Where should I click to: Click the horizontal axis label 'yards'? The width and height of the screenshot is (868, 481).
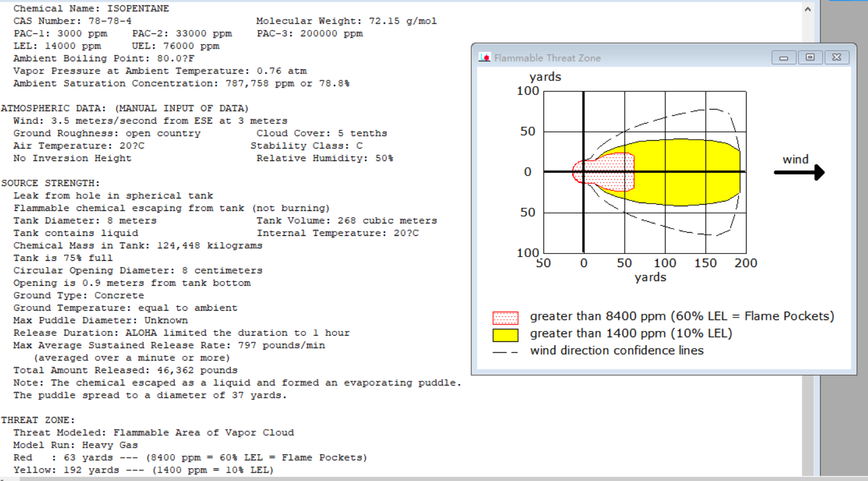click(x=650, y=277)
